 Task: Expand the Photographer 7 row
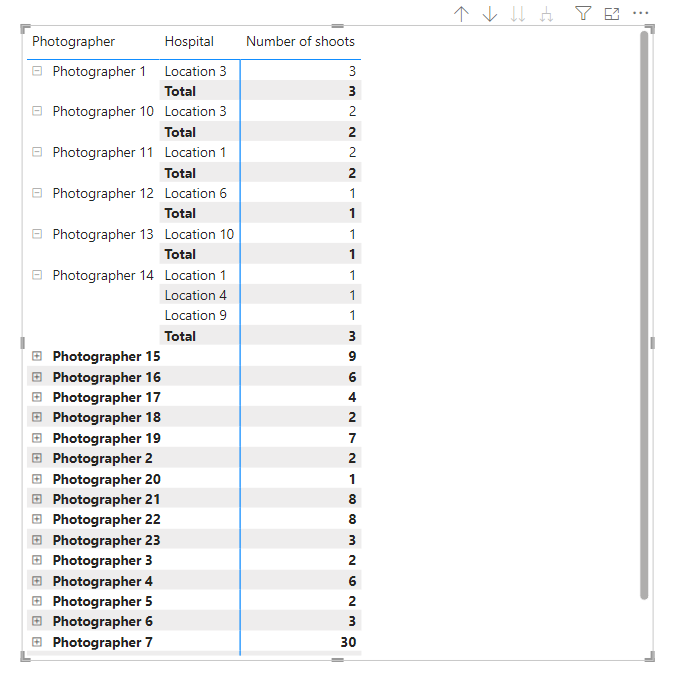[x=37, y=642]
